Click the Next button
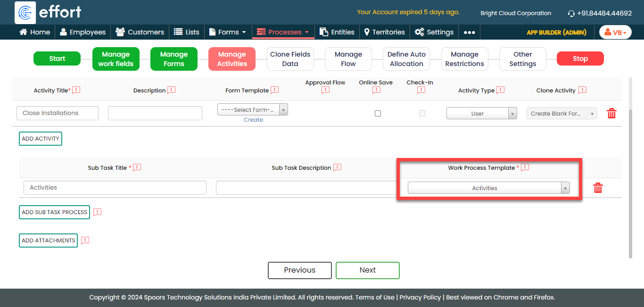644x307 pixels. point(367,270)
